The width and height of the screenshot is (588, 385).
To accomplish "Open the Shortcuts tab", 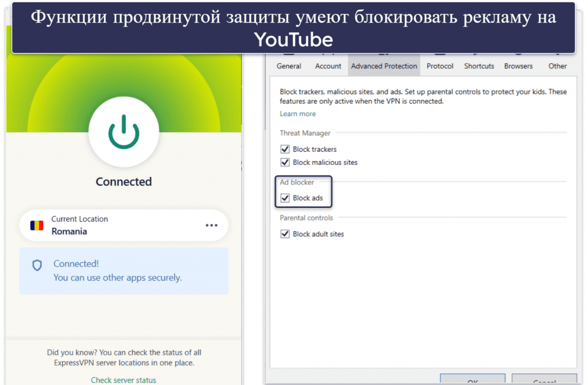I will 479,66.
